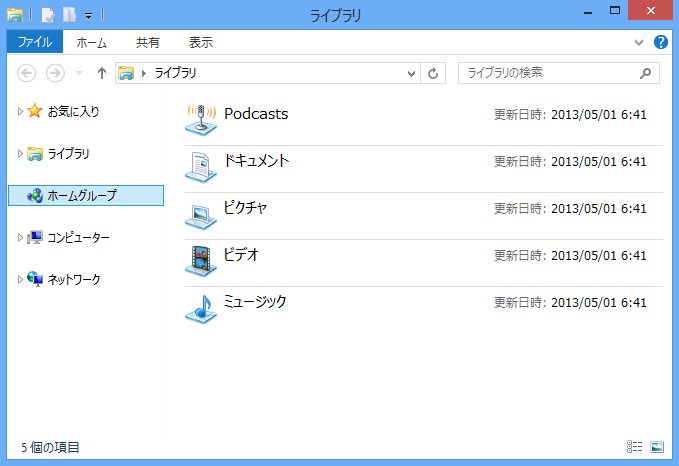The width and height of the screenshot is (679, 466).
Task: Go back with the back arrow
Action: (26, 73)
